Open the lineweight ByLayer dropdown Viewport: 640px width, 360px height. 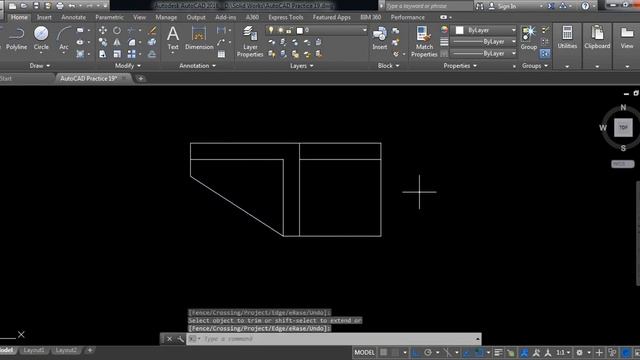point(484,42)
